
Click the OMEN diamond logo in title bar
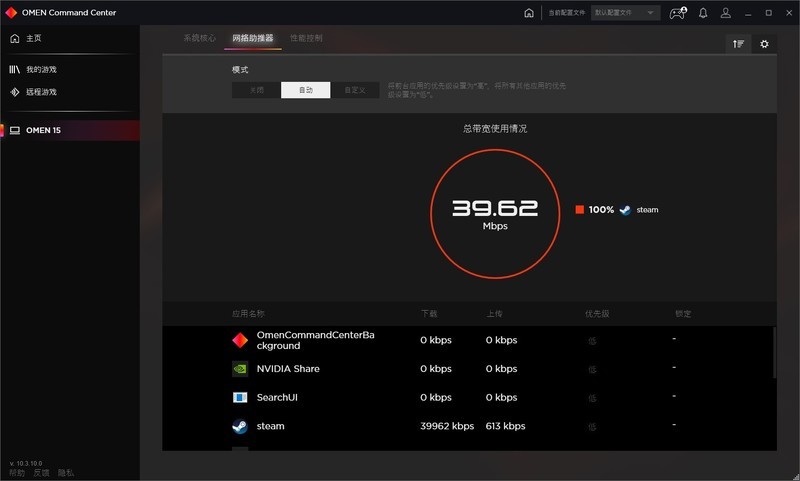click(11, 12)
